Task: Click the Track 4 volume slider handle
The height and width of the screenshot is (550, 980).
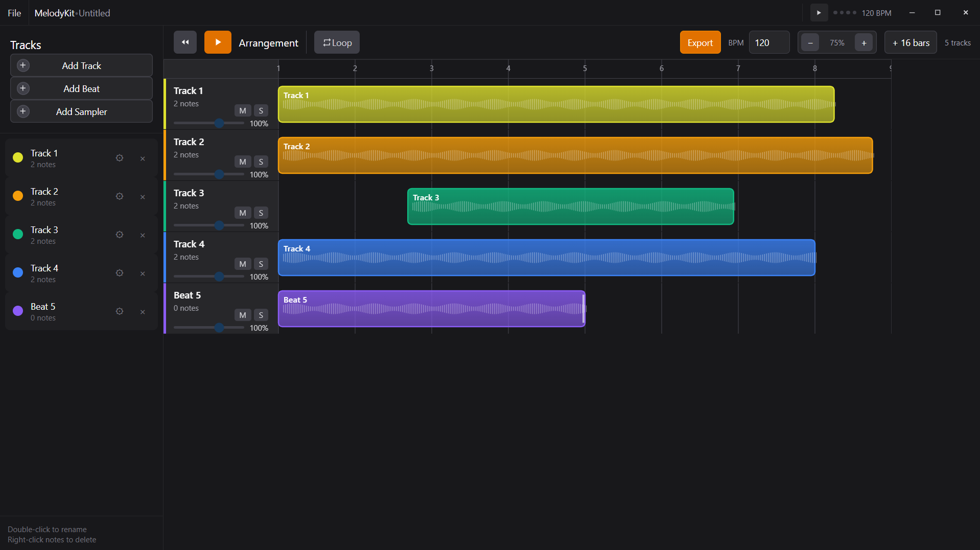Action: click(219, 277)
